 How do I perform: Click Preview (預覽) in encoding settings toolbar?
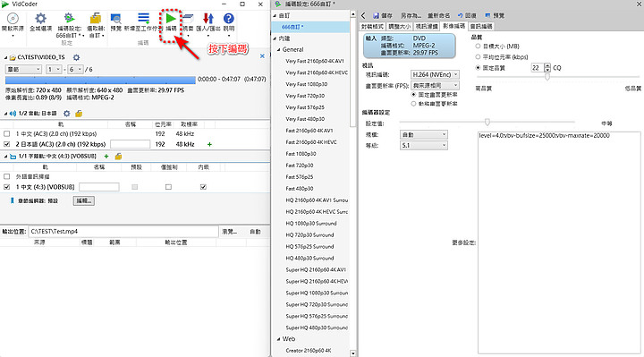click(x=495, y=15)
